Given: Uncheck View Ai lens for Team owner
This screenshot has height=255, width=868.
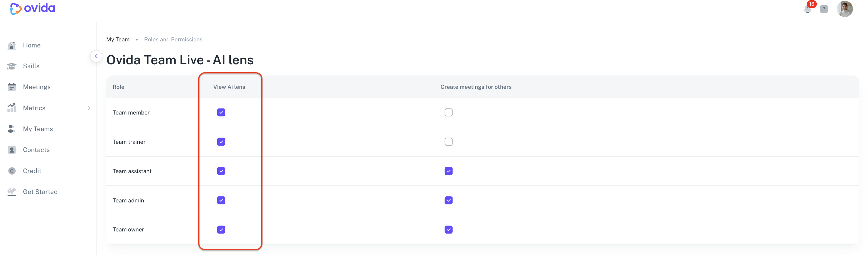Looking at the screenshot, I should (221, 230).
